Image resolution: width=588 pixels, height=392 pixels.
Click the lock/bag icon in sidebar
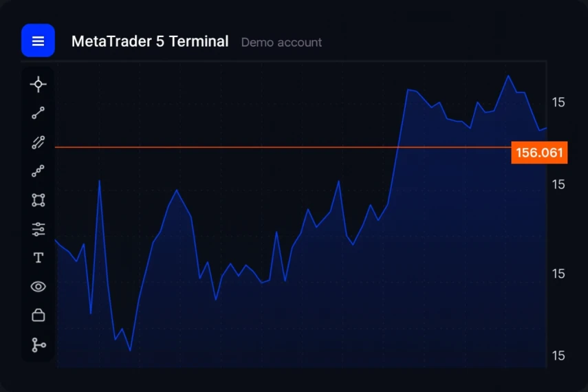point(39,315)
